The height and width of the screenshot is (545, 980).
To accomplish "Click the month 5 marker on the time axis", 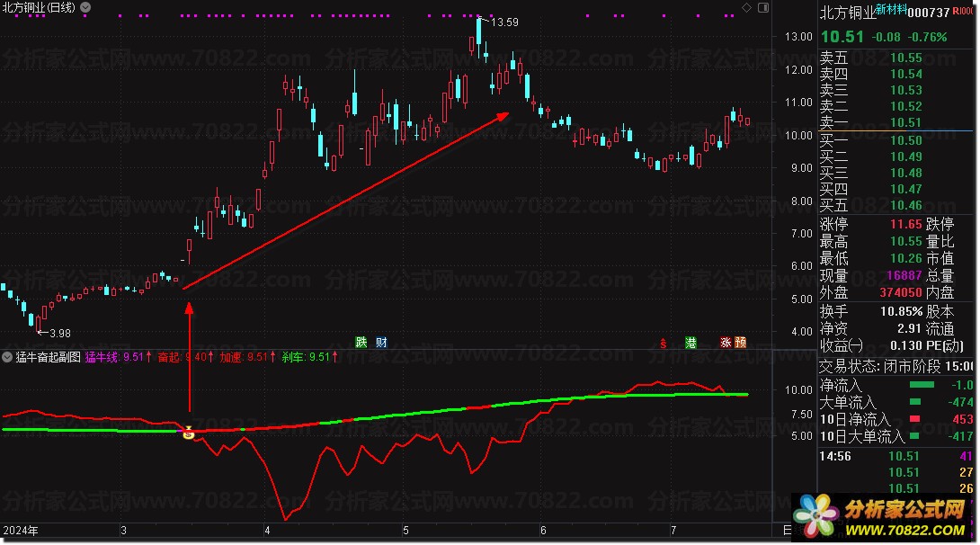I will click(405, 531).
